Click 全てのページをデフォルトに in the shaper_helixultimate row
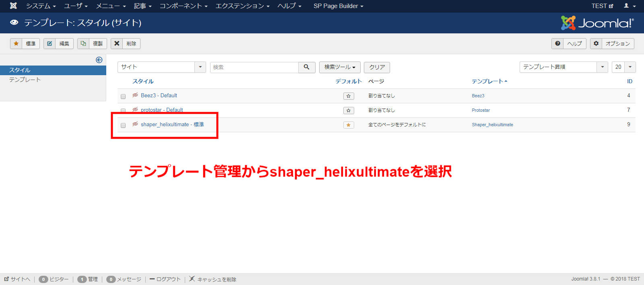The image size is (644, 285). pos(397,125)
